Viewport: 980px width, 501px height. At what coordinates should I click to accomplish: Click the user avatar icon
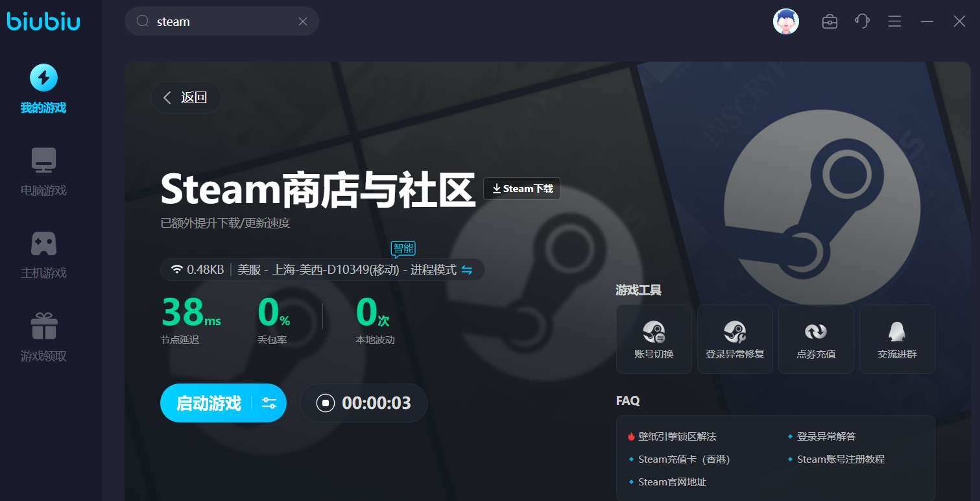[785, 21]
